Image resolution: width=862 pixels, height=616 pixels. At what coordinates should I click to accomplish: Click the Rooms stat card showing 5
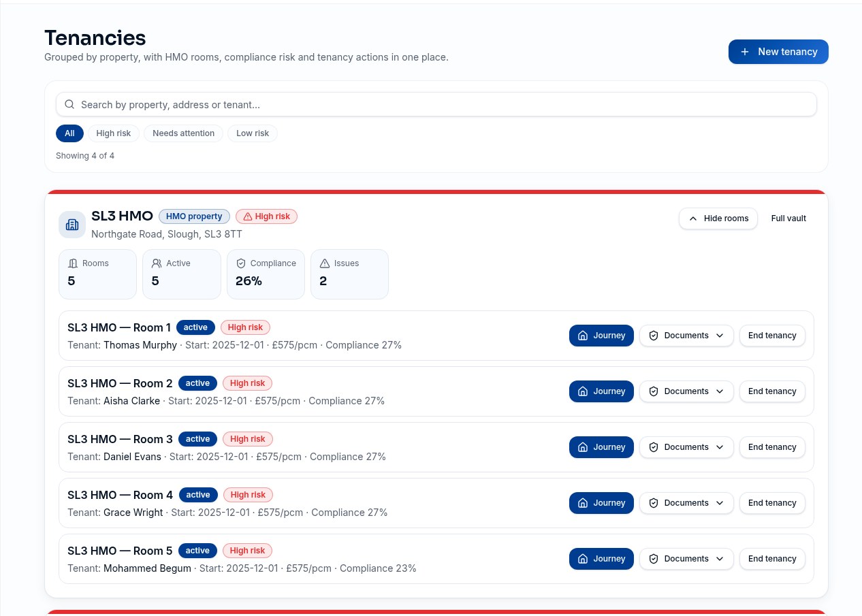pos(97,274)
